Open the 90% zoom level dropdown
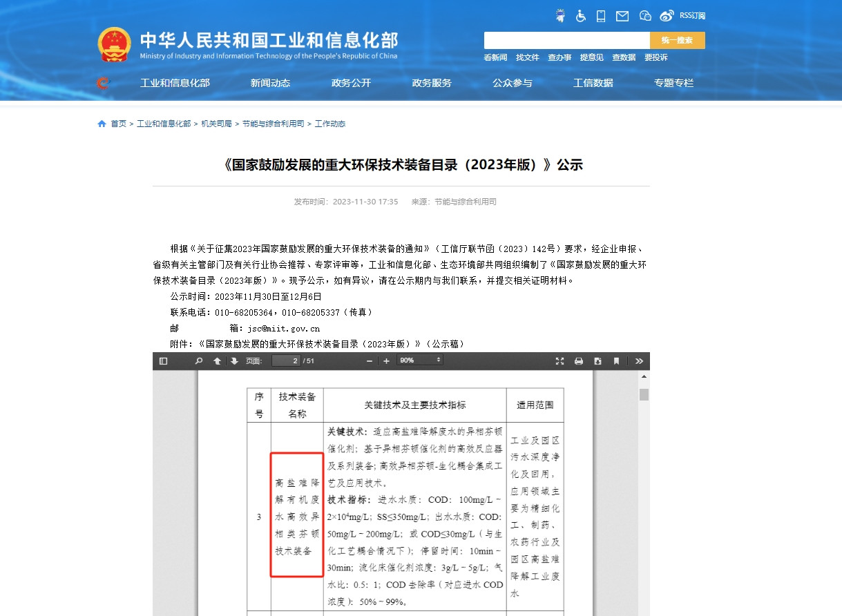842x616 pixels. [x=419, y=360]
